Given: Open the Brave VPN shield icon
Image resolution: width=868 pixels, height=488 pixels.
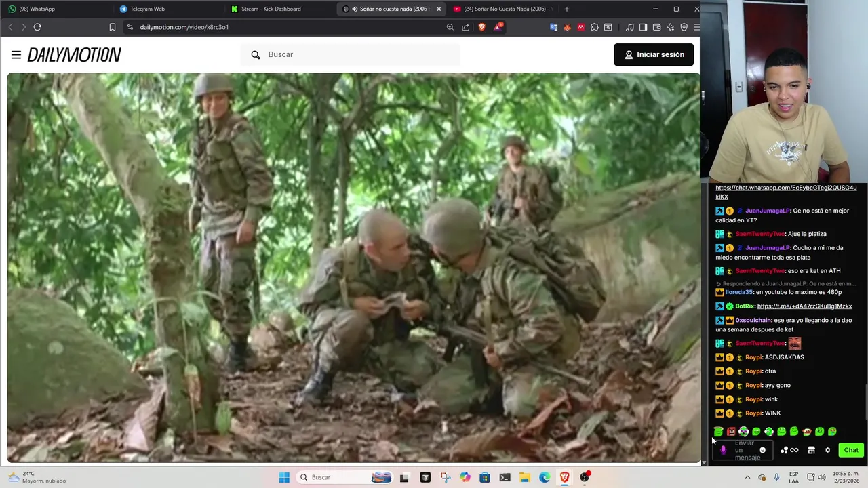Looking at the screenshot, I should (x=684, y=27).
